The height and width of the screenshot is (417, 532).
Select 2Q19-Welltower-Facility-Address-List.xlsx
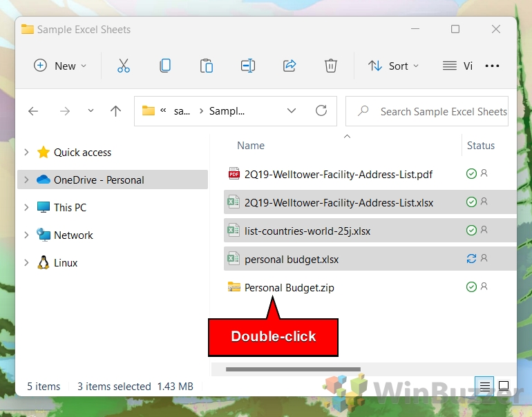339,202
